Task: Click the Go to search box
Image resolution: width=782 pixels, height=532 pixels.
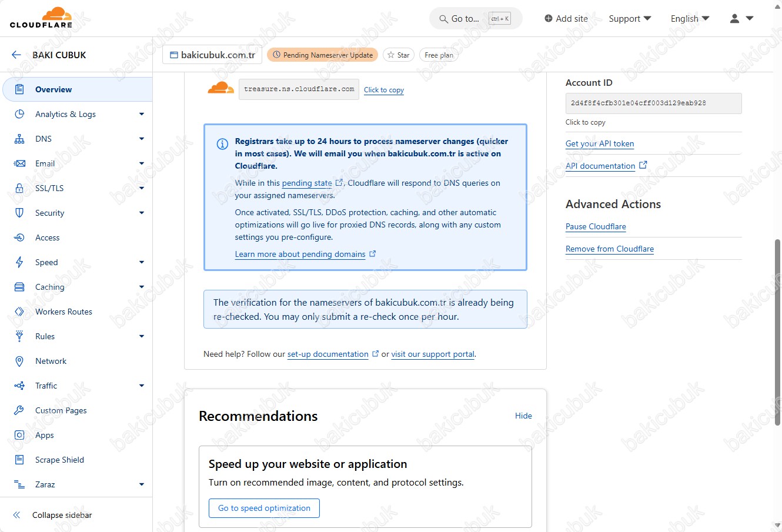Action: pos(475,19)
